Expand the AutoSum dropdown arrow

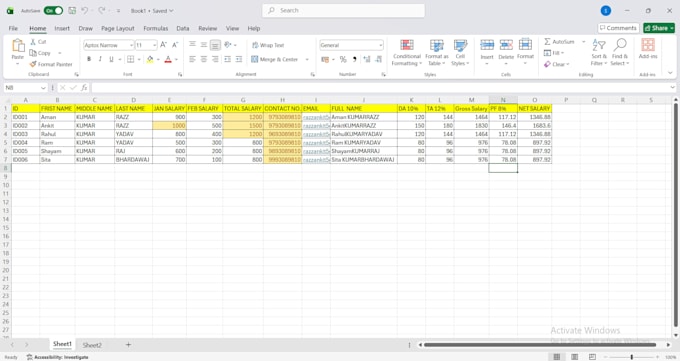pyautogui.click(x=583, y=42)
